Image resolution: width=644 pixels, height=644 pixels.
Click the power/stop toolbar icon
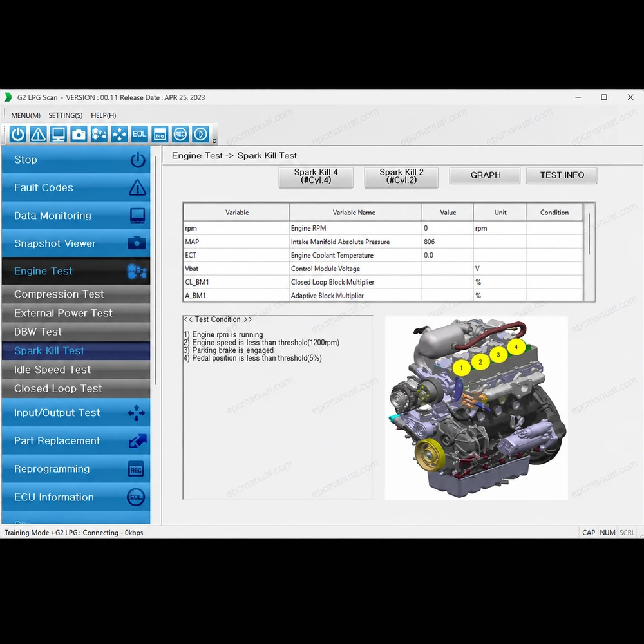(17, 135)
